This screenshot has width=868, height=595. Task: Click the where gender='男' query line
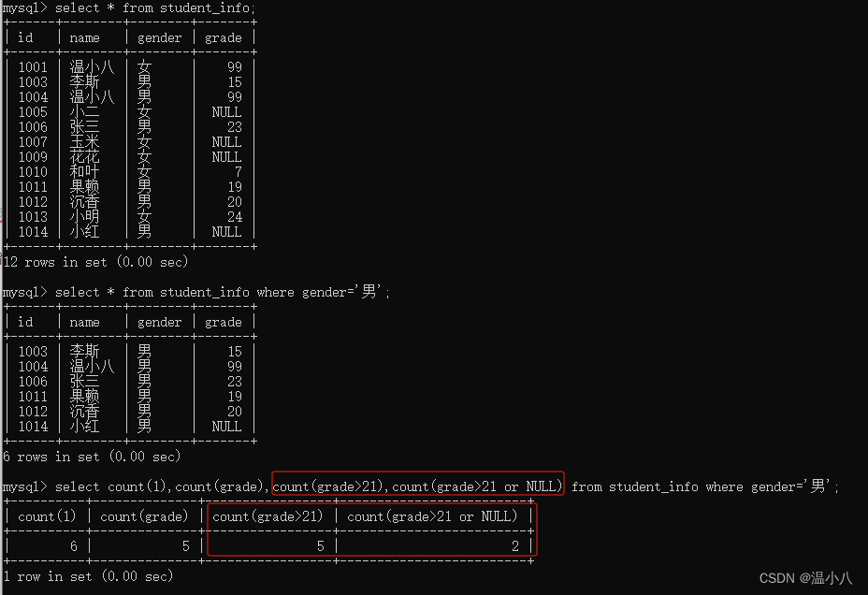pos(196,292)
